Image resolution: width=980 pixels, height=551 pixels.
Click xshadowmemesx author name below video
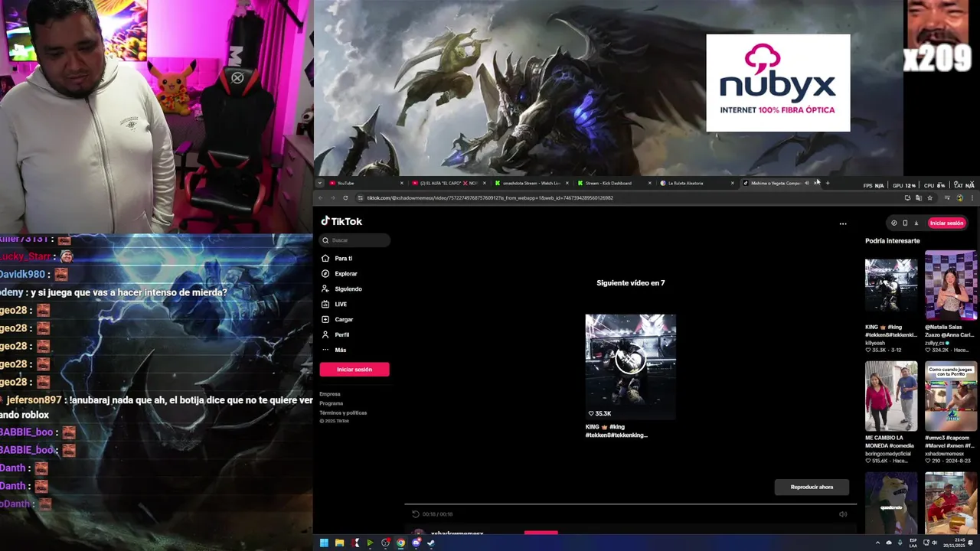457,533
